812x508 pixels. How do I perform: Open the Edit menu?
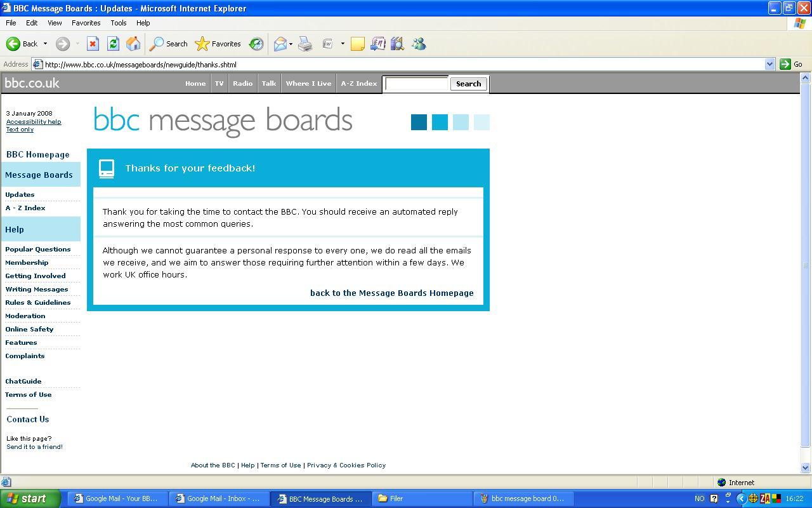coord(32,23)
